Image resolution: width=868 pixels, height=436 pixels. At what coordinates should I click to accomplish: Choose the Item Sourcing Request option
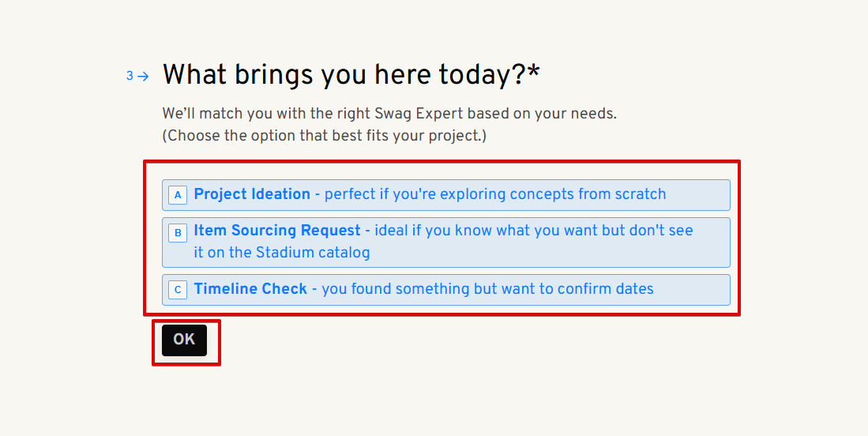445,242
